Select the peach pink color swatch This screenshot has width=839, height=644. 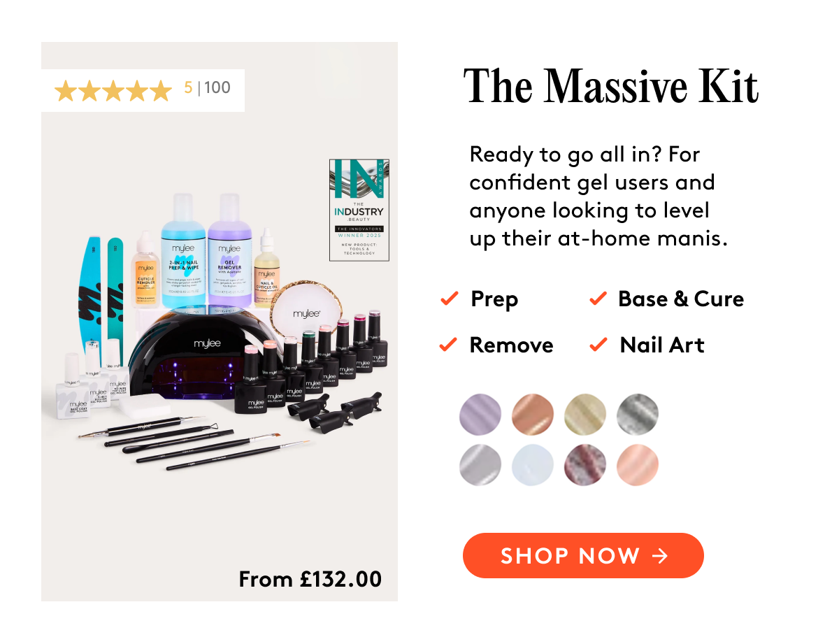[x=638, y=466]
